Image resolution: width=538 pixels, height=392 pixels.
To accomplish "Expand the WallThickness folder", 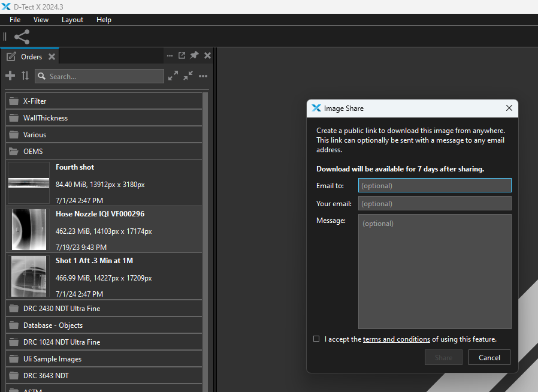I will (x=104, y=117).
